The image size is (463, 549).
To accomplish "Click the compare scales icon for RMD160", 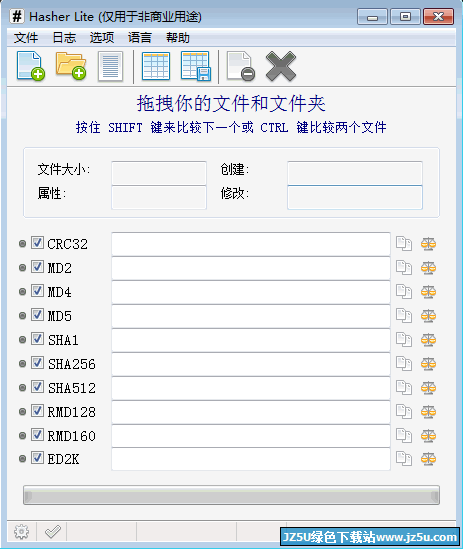I will click(428, 436).
